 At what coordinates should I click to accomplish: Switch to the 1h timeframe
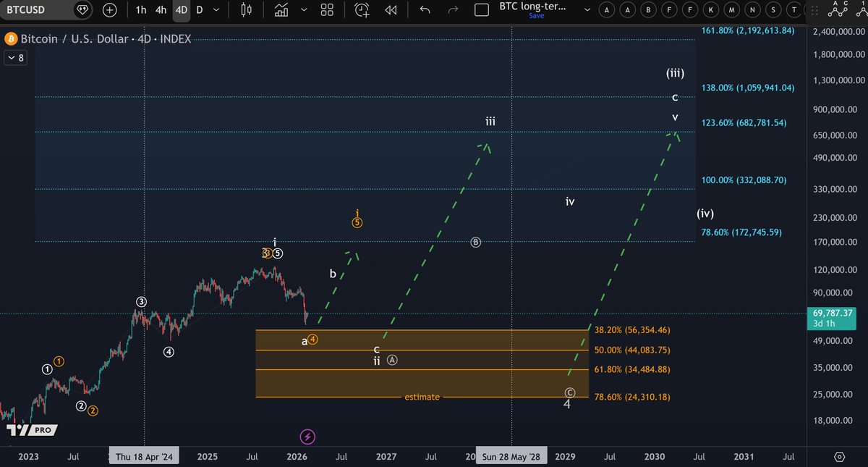click(141, 10)
